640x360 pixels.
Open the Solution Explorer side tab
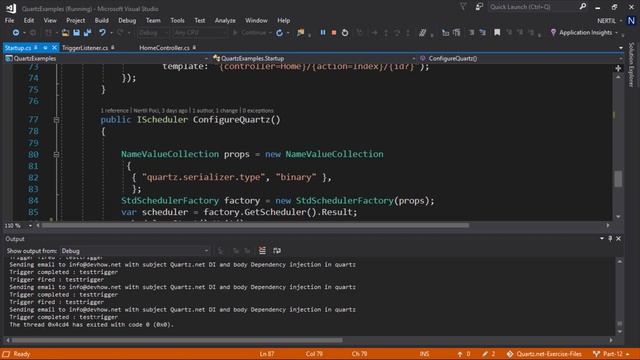(x=631, y=64)
